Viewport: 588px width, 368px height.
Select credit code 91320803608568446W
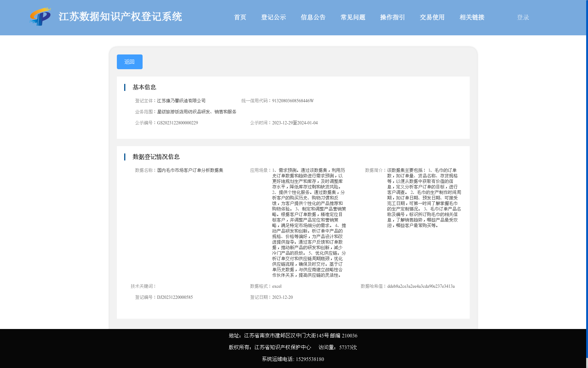[x=293, y=101]
